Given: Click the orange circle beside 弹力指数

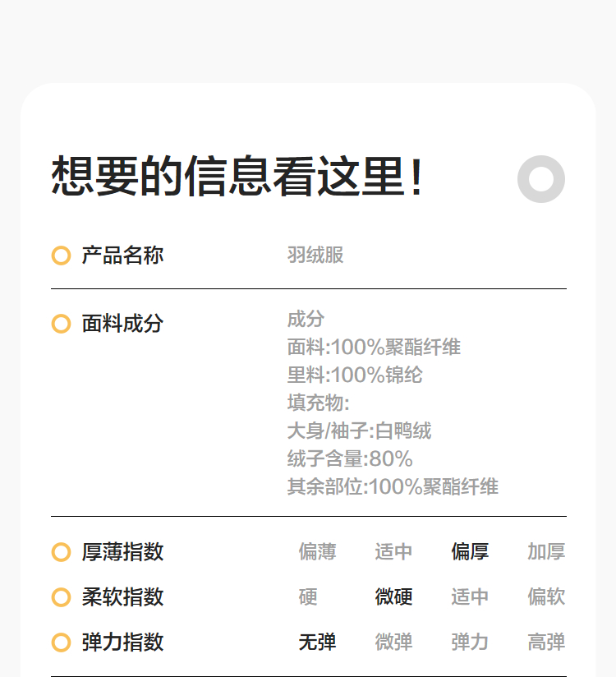Looking at the screenshot, I should (61, 642).
